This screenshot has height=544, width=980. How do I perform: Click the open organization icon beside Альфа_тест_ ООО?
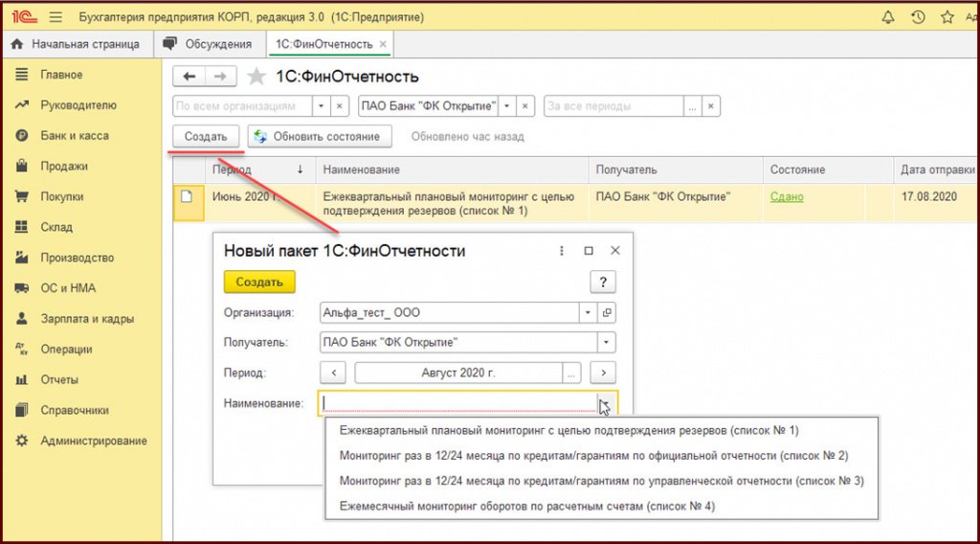(607, 312)
